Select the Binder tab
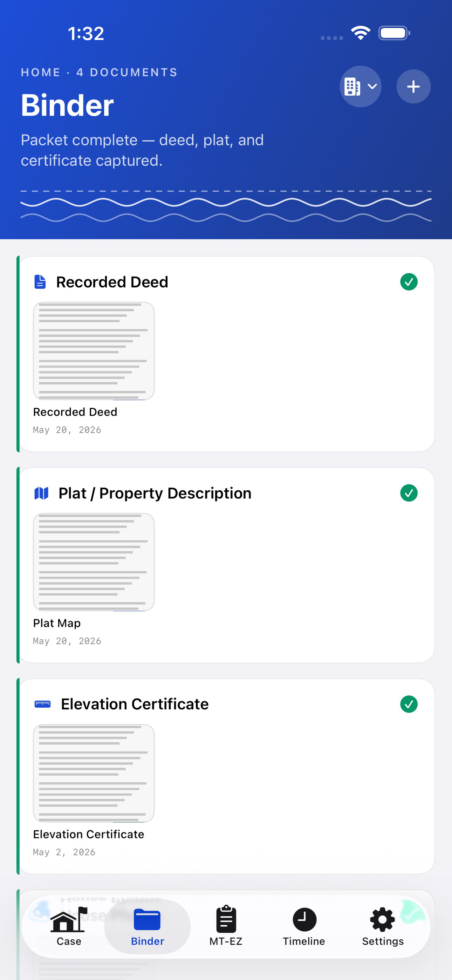 click(147, 927)
